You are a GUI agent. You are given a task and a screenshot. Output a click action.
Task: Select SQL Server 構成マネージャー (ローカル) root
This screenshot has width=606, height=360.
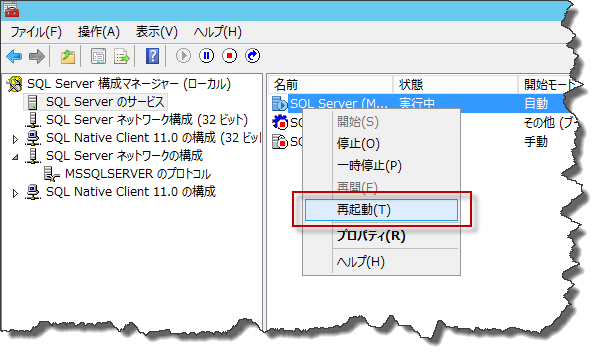pos(129,84)
